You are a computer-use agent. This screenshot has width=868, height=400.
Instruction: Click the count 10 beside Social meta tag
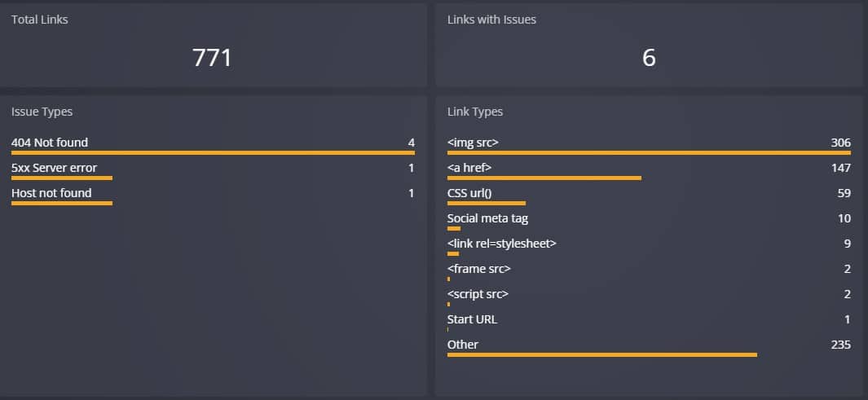844,218
